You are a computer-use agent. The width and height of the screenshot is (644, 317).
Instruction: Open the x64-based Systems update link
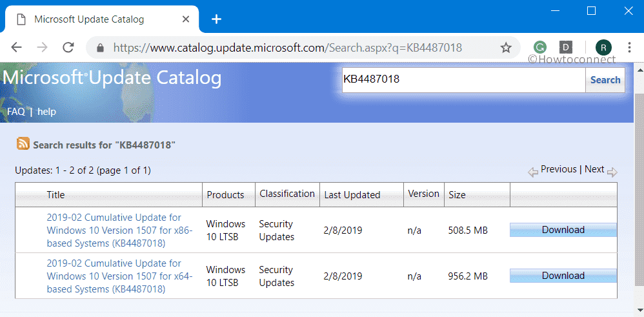click(x=119, y=276)
